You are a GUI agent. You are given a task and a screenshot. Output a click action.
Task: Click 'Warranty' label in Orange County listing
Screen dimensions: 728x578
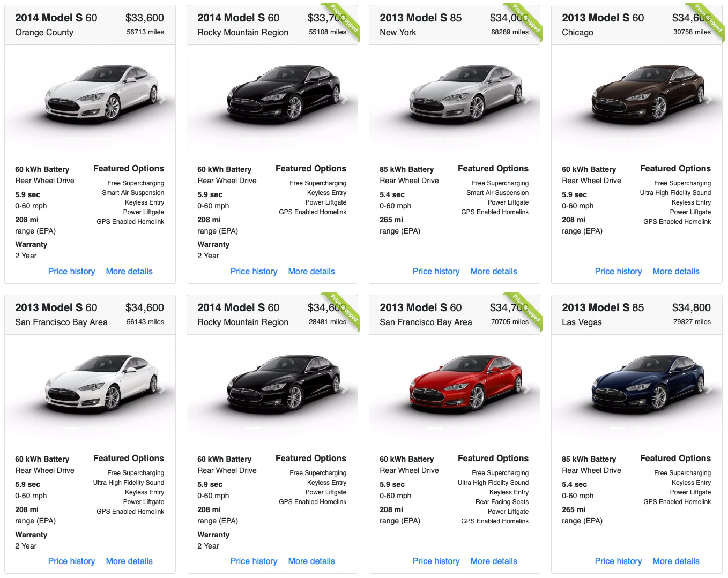[x=31, y=244]
